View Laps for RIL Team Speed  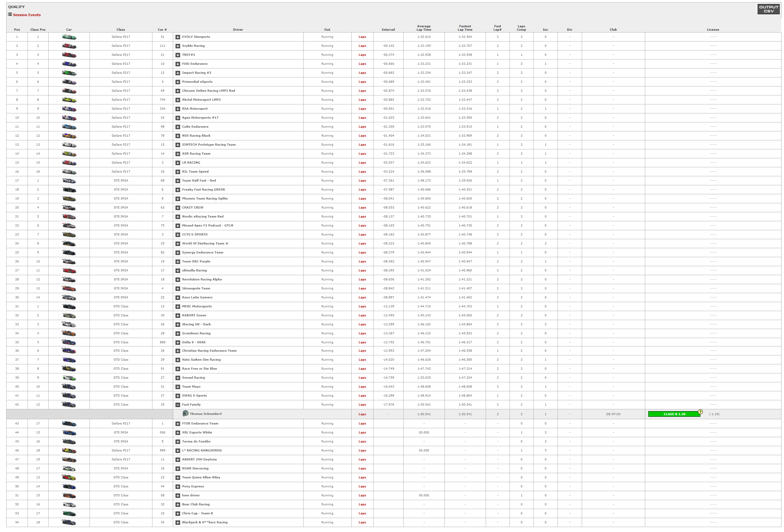[x=362, y=172]
